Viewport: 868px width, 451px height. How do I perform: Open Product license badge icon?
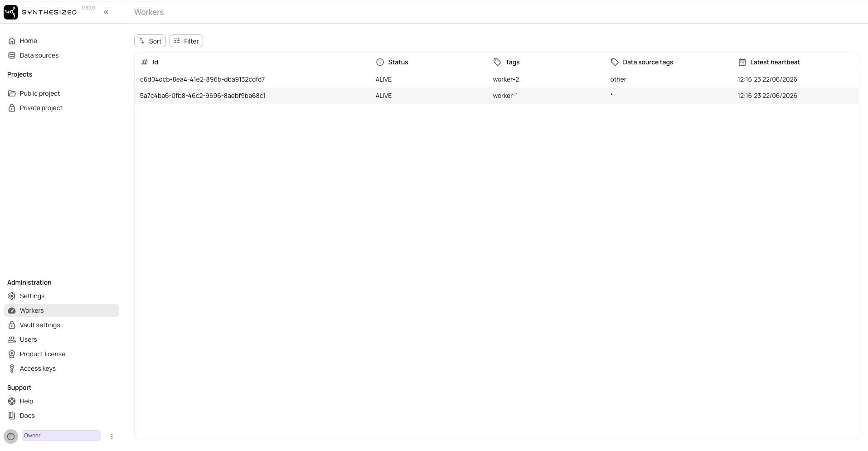pos(12,354)
